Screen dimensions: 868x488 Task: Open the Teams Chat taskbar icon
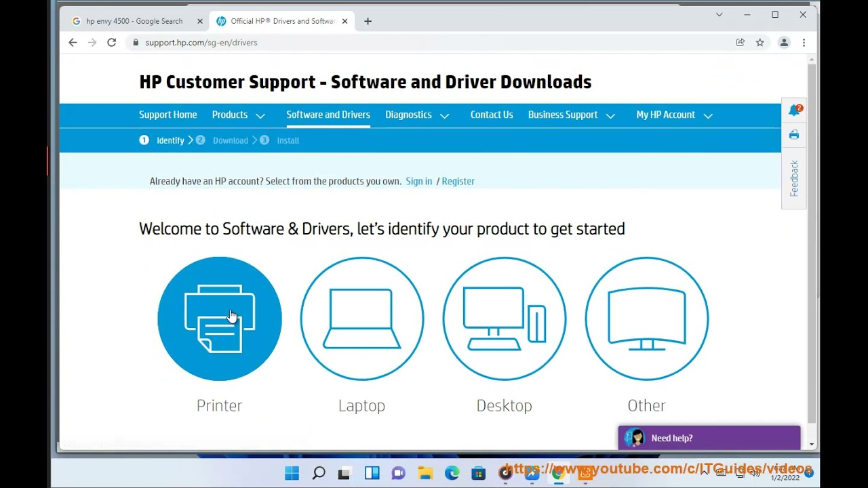point(399,473)
